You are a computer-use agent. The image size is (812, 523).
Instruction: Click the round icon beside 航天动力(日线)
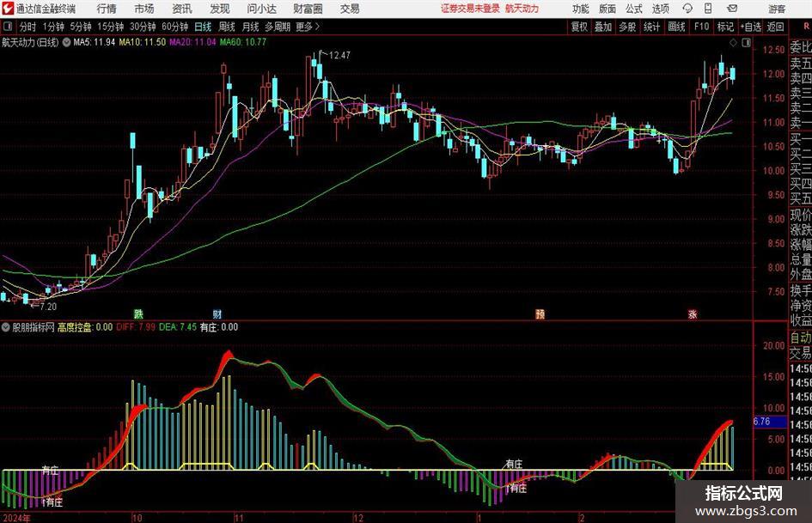point(66,42)
